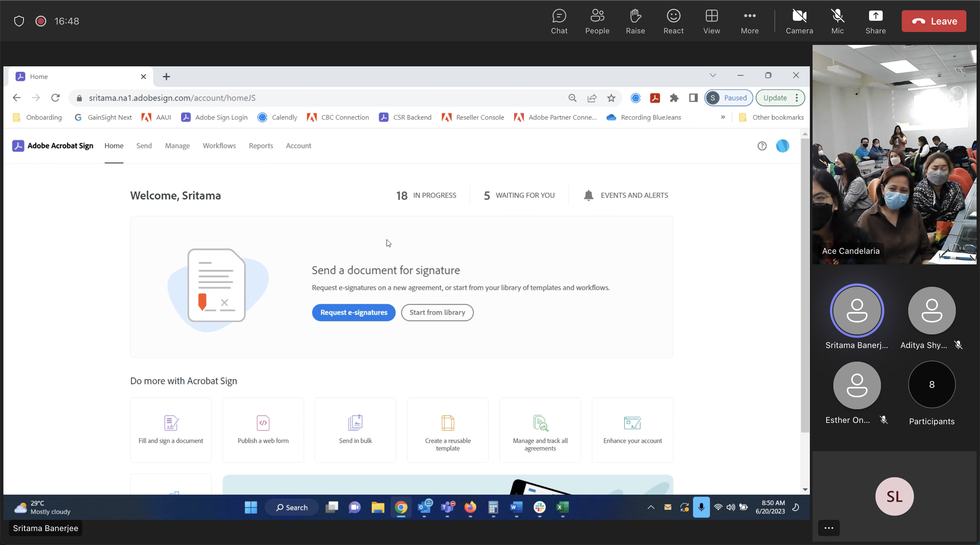
Task: Open Manage and track all agreements
Action: pos(540,430)
